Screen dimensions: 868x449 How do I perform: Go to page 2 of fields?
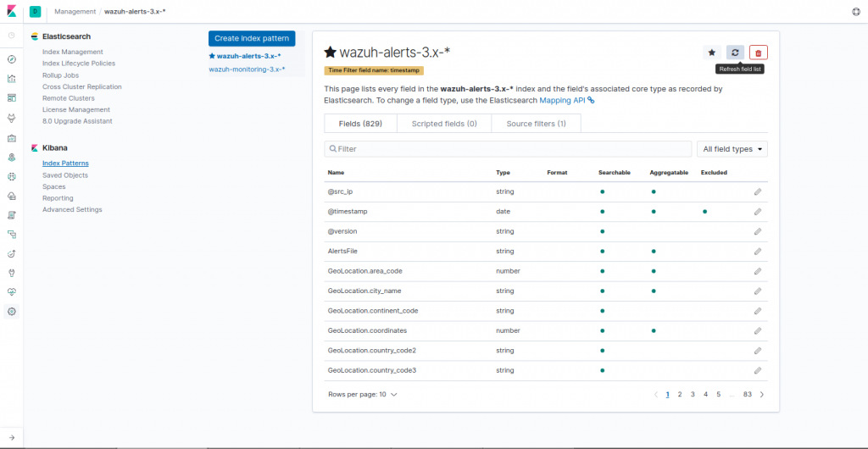pos(680,394)
